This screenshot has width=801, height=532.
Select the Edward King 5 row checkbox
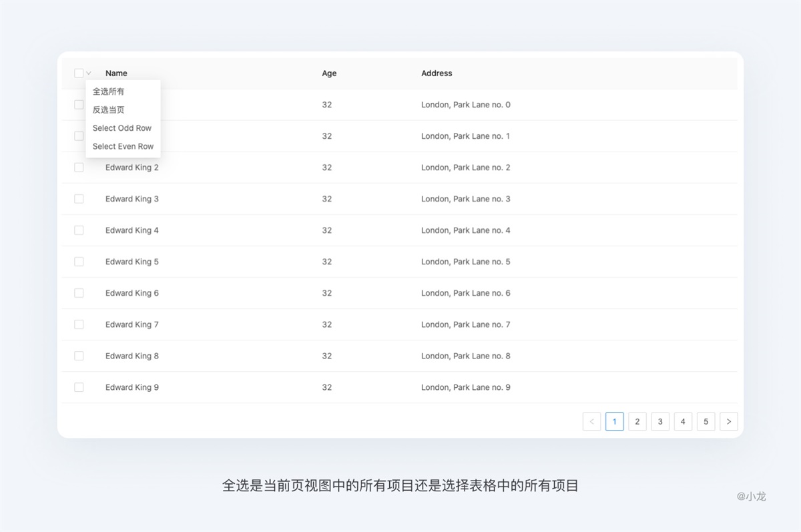[79, 262]
